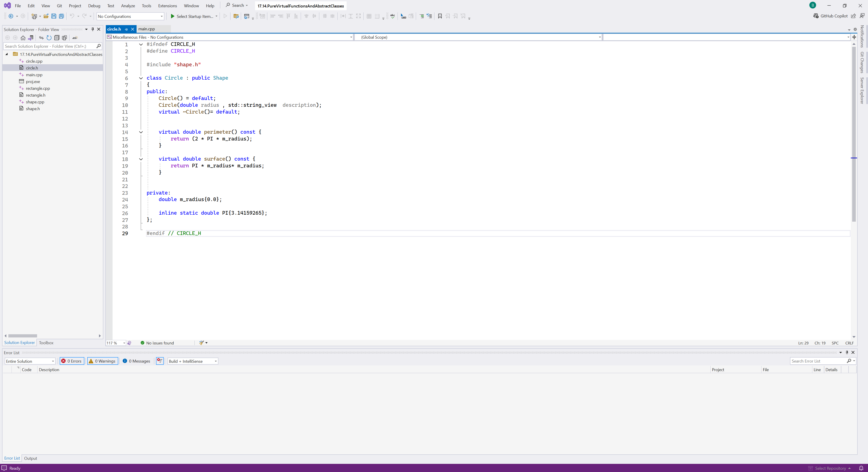The width and height of the screenshot is (868, 472).
Task: Open GitHub Copilot in the title bar
Action: (x=830, y=16)
